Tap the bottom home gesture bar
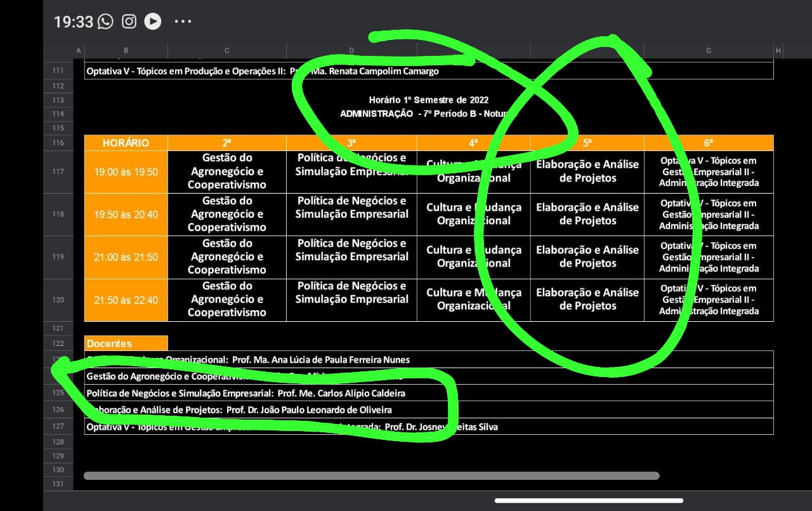Screen dimensions: 812x511 [588, 501]
